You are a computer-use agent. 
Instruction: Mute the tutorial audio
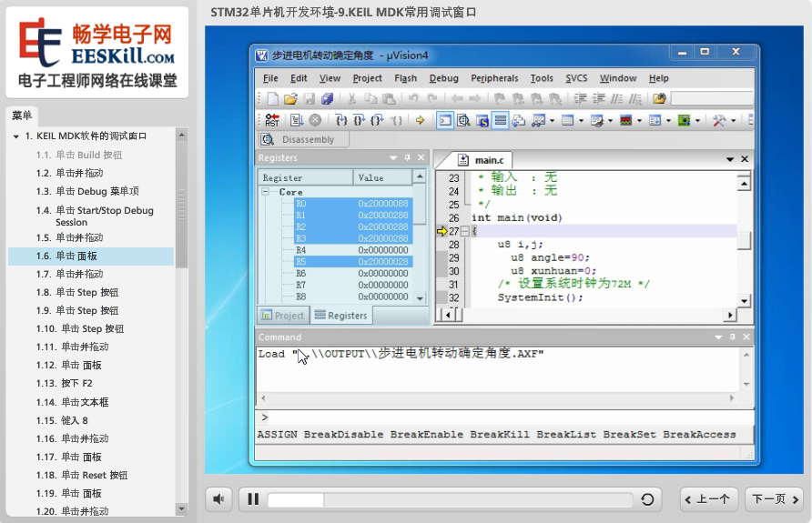218,499
